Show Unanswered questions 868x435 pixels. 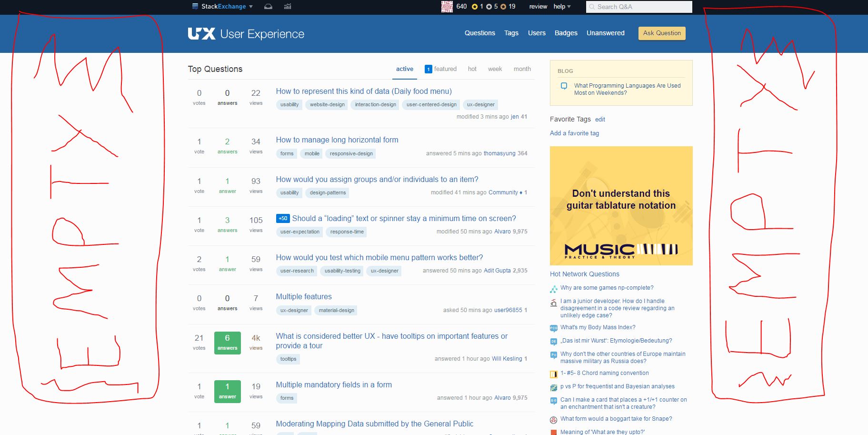coord(606,33)
